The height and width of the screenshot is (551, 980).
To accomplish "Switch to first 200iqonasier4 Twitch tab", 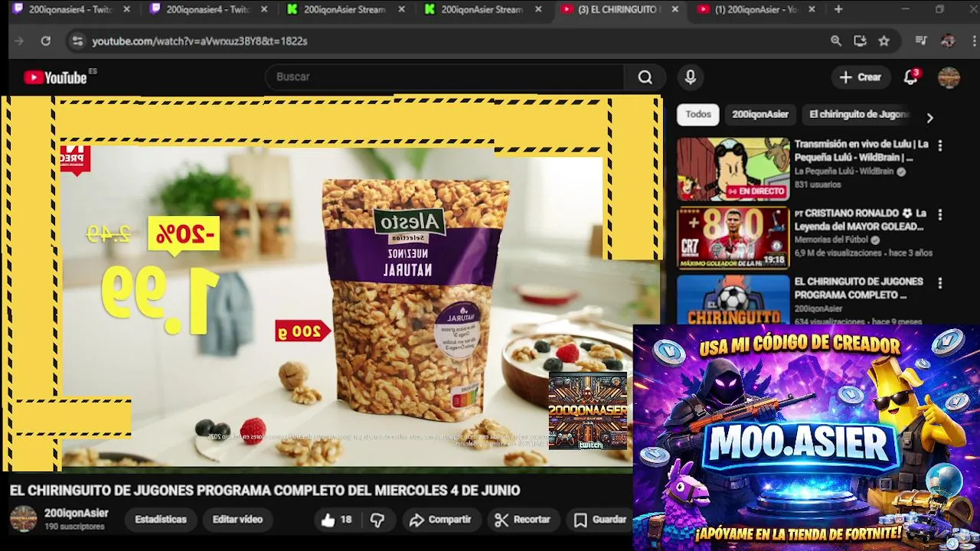I will 69,10.
